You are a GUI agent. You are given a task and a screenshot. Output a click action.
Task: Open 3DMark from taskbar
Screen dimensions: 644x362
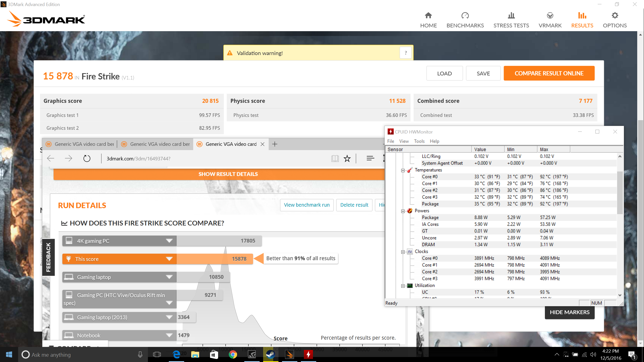point(289,354)
